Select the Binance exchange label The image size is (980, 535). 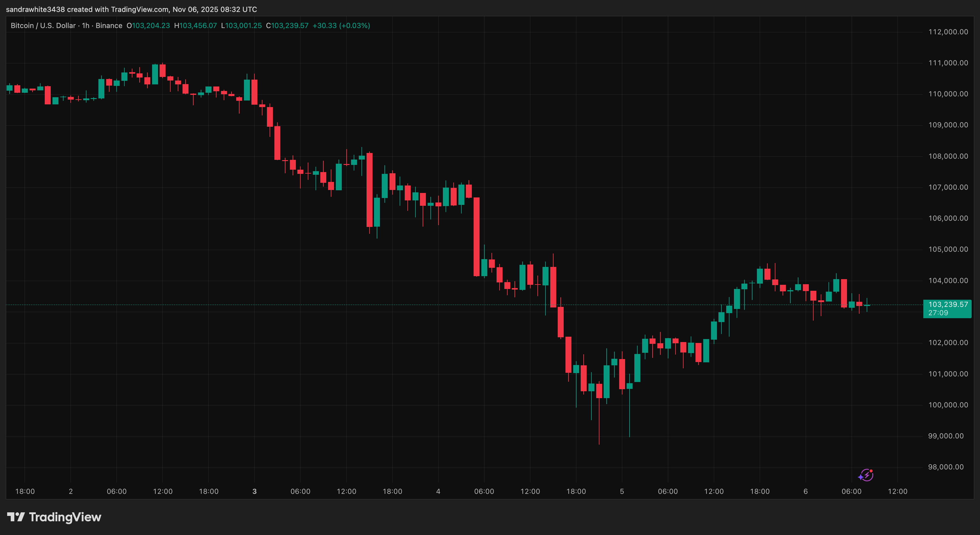(109, 25)
